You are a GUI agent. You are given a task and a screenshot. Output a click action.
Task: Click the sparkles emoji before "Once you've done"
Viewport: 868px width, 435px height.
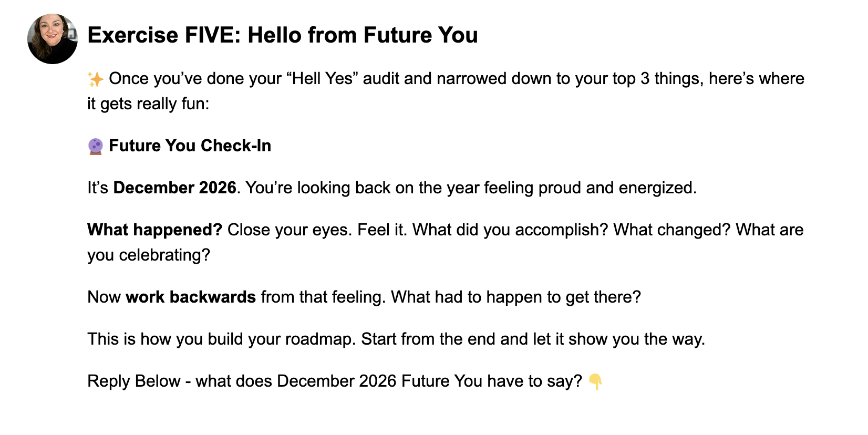(x=96, y=79)
